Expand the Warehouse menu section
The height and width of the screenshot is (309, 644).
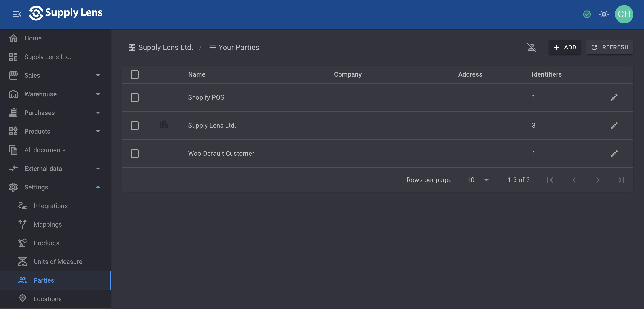[x=55, y=94]
